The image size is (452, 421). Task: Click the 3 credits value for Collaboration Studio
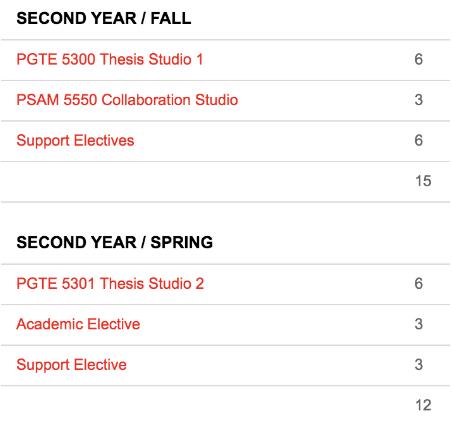[x=419, y=100]
